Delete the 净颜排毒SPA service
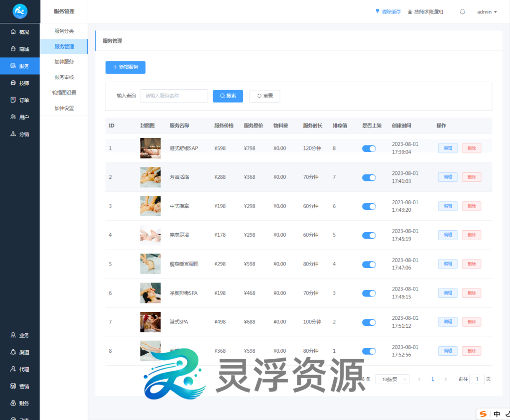This screenshot has height=420, width=510. [471, 293]
